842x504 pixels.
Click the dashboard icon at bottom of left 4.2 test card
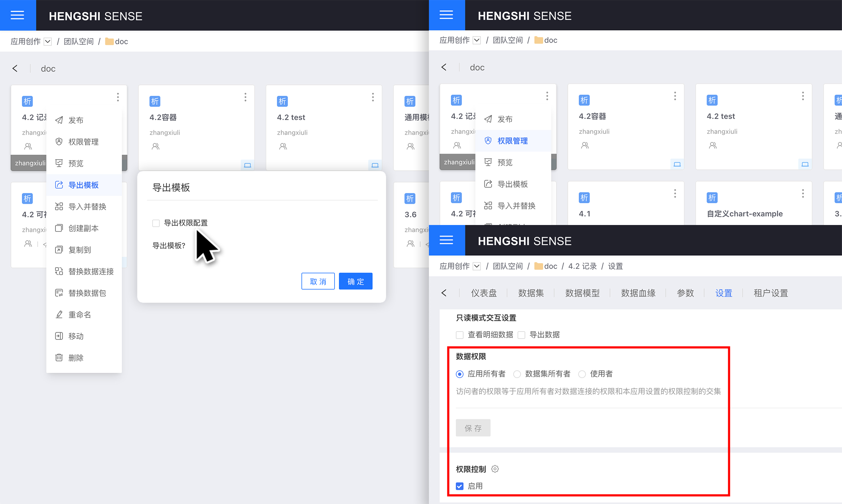pyautogui.click(x=375, y=165)
